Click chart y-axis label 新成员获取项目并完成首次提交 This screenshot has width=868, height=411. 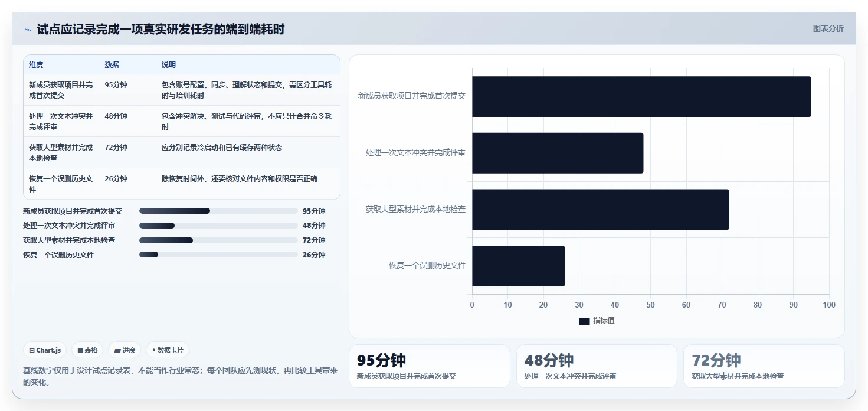[x=412, y=96]
